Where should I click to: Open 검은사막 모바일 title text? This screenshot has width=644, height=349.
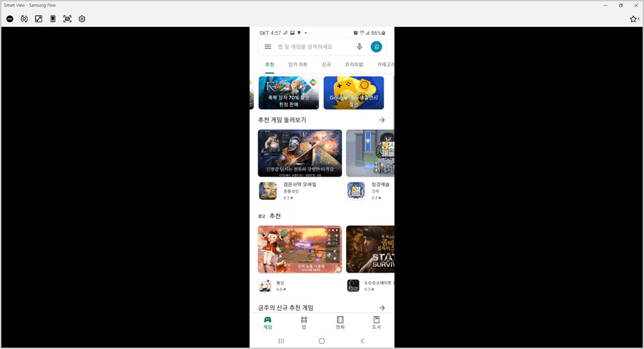(300, 185)
